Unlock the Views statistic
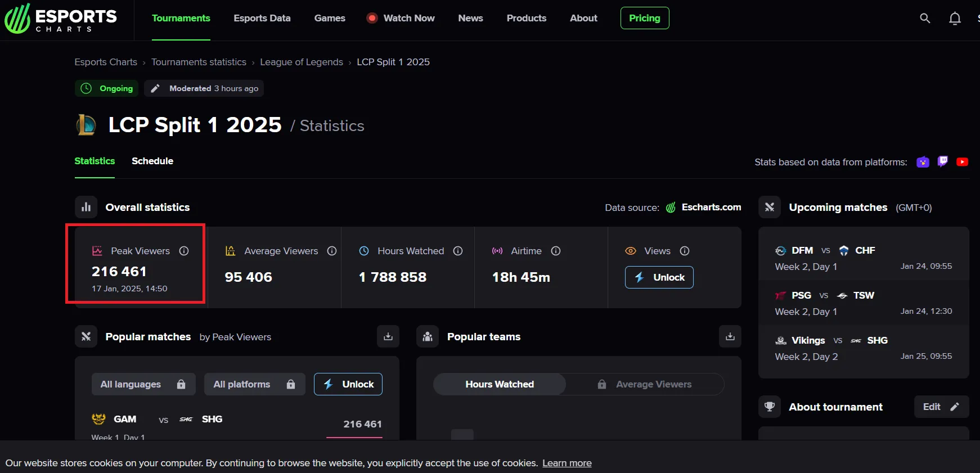Image resolution: width=980 pixels, height=473 pixels. coord(659,277)
